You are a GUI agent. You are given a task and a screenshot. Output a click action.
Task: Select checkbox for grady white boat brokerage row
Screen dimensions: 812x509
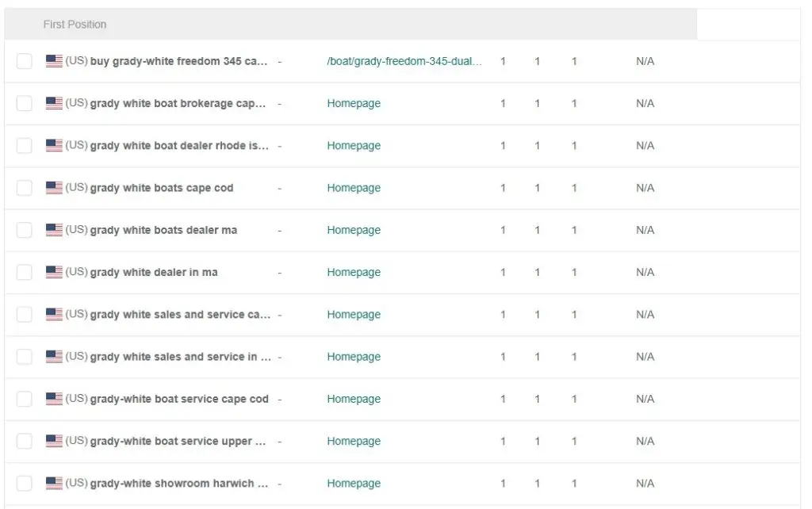point(25,103)
